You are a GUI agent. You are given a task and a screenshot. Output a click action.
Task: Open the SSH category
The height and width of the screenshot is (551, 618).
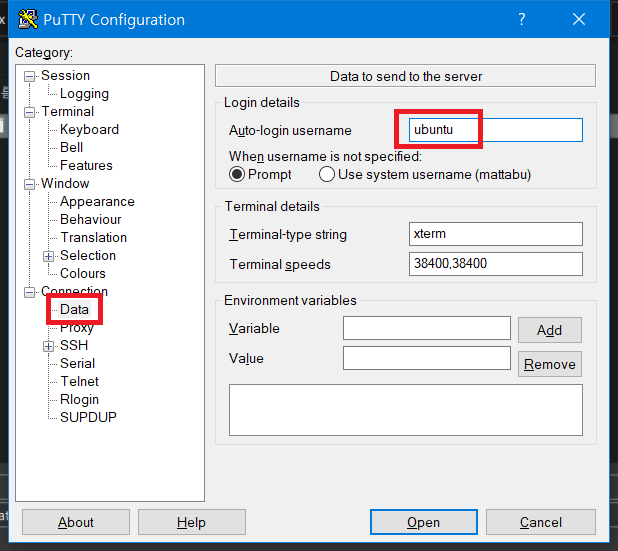point(74,345)
